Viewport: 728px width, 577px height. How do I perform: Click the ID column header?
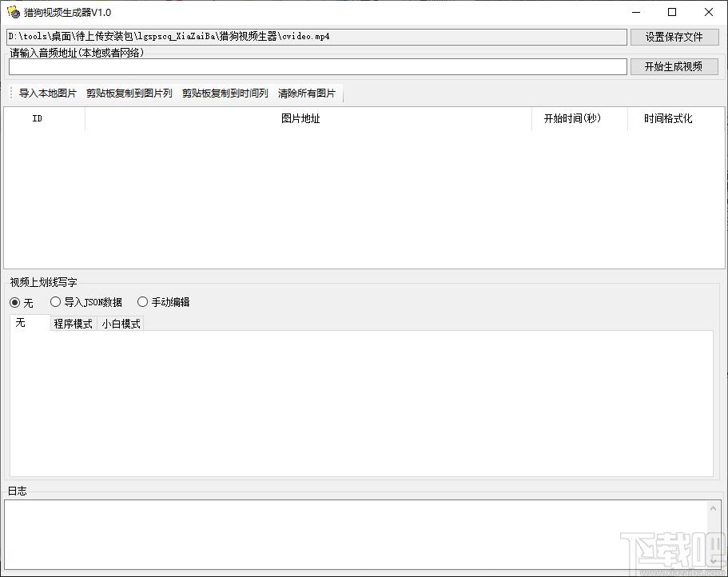tap(45, 119)
